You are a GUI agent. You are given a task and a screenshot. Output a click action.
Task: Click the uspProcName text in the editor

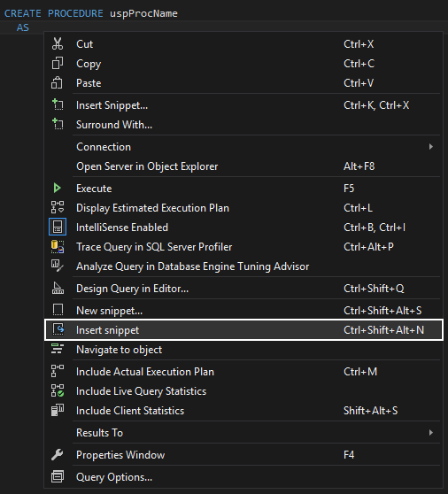pos(143,13)
